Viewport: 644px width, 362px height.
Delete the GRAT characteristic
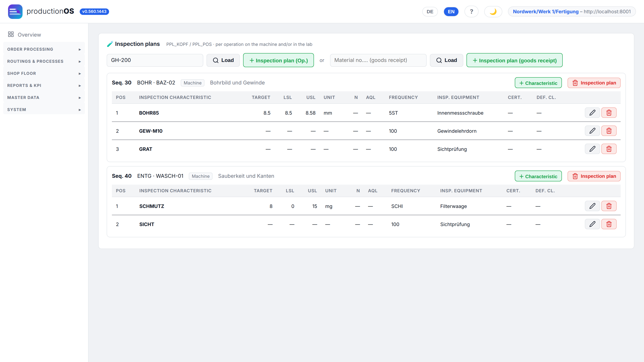[x=609, y=149]
